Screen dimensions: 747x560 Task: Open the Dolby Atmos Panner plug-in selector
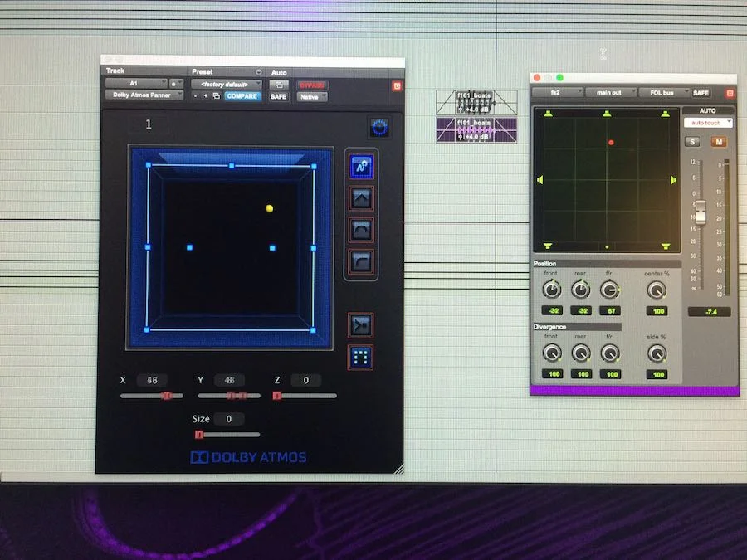click(x=144, y=95)
